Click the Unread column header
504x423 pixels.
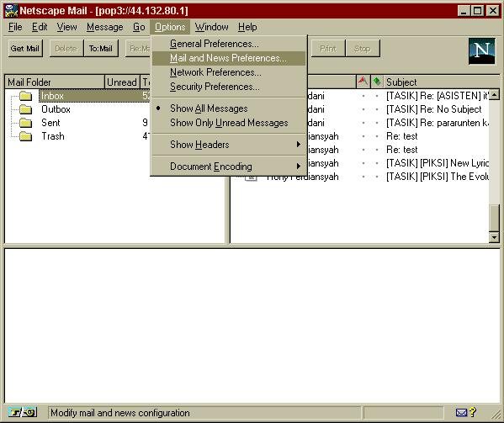tap(122, 82)
